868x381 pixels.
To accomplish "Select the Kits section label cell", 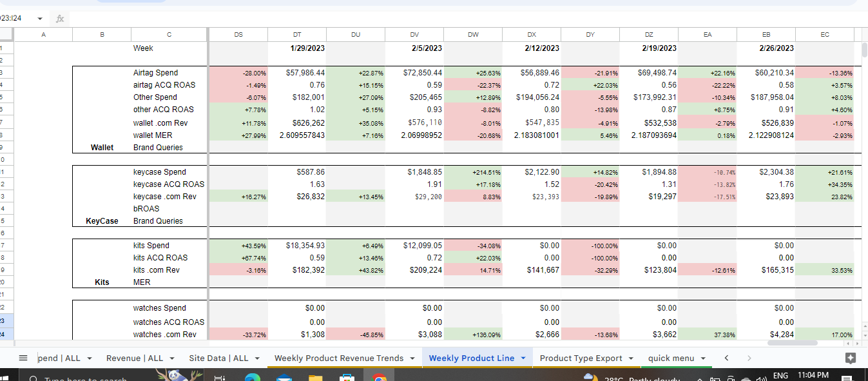I will 102,282.
